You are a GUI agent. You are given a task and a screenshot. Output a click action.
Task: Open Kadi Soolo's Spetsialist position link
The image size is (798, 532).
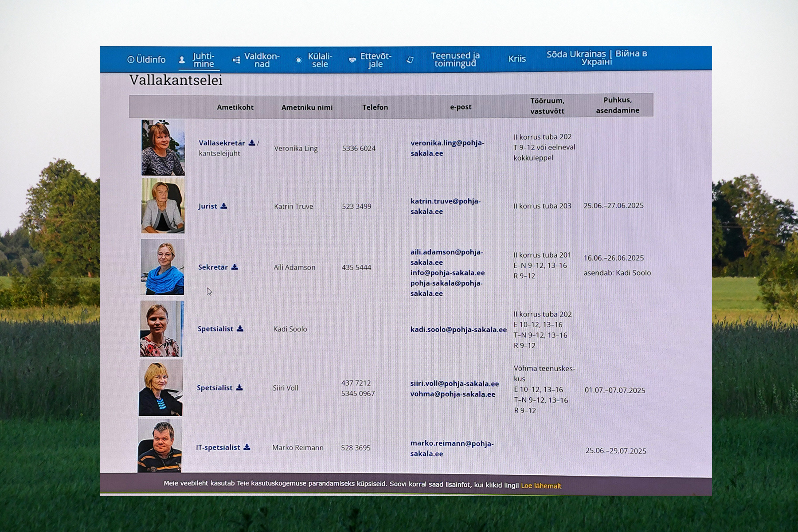point(215,329)
